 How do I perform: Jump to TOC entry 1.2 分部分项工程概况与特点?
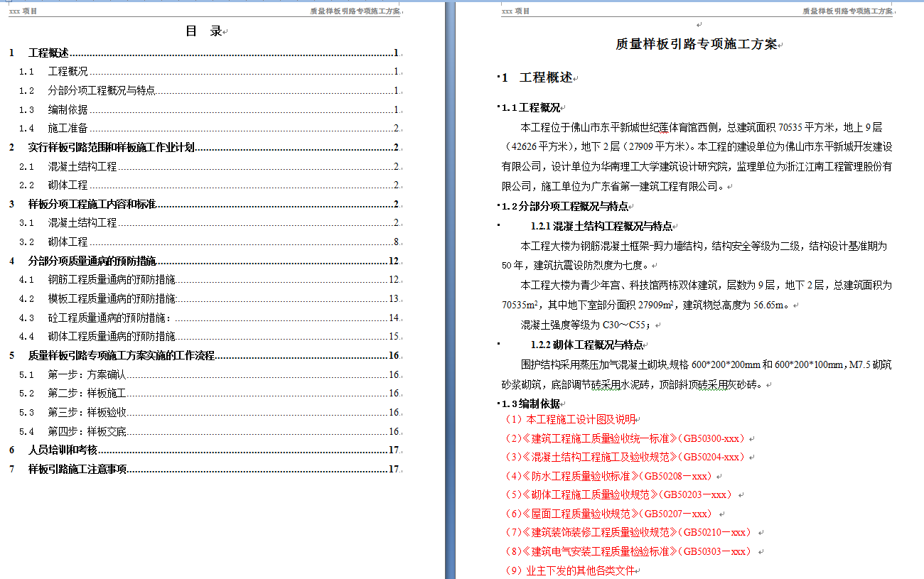(x=101, y=91)
